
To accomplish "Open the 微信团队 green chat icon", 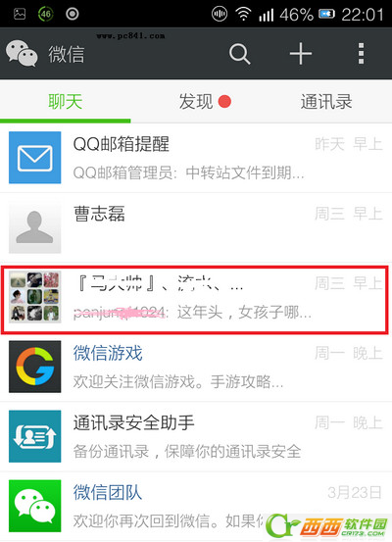I will (x=35, y=506).
